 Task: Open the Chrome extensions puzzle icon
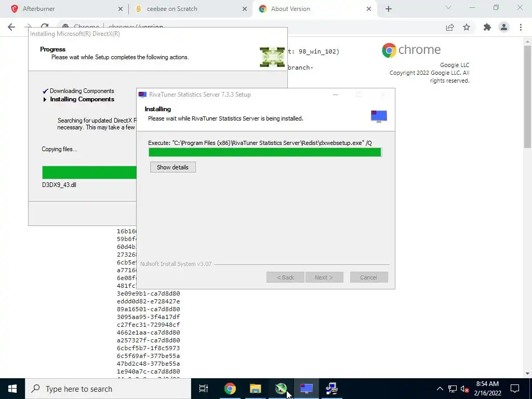(x=487, y=27)
